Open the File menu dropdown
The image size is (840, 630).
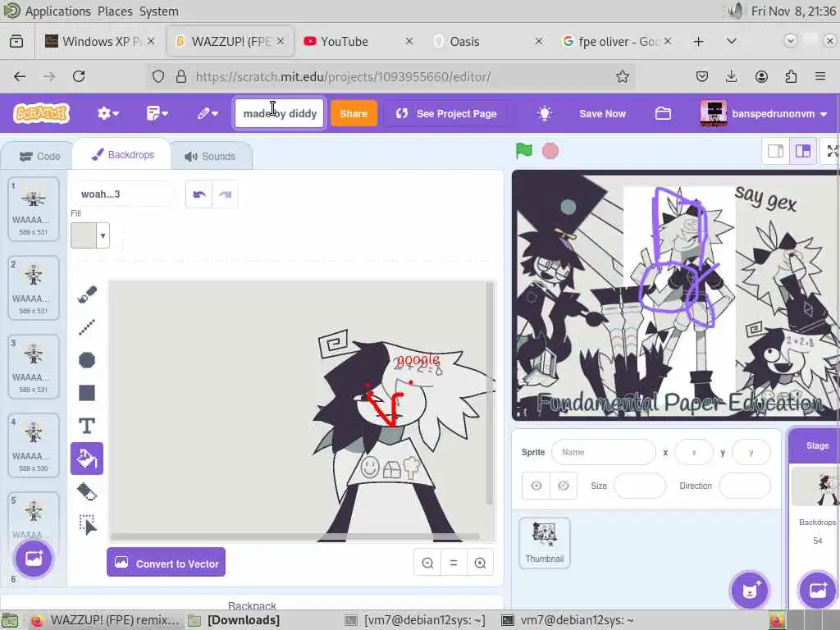[x=157, y=113]
